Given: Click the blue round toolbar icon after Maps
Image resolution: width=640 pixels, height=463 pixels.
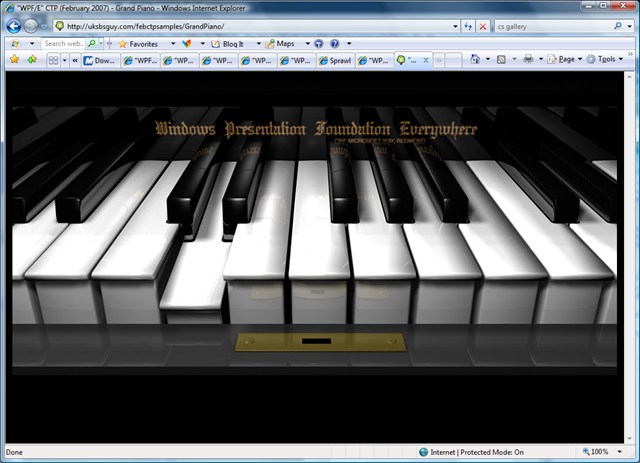Looking at the screenshot, I should (319, 44).
